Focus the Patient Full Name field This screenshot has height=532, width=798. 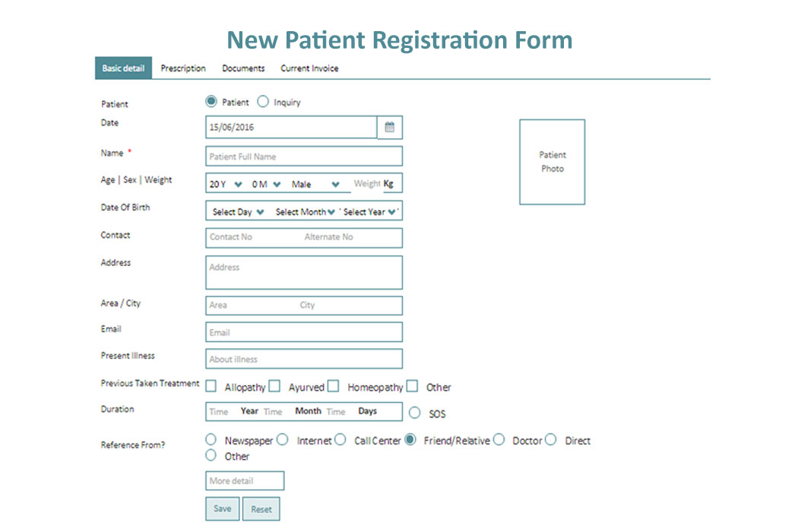click(x=304, y=157)
